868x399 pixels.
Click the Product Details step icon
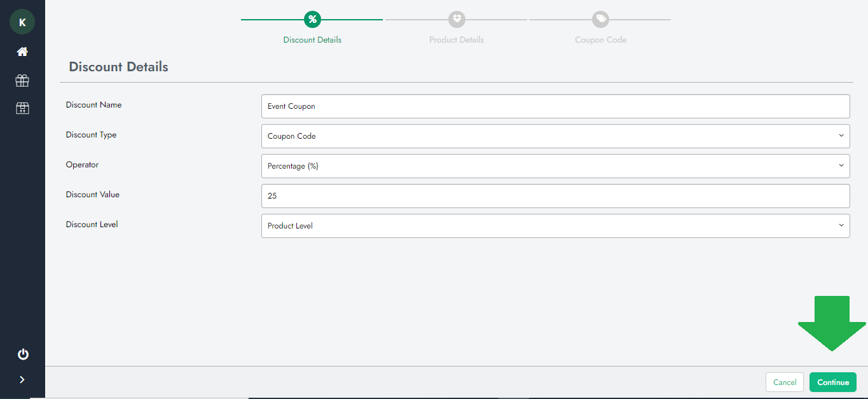[x=456, y=19]
